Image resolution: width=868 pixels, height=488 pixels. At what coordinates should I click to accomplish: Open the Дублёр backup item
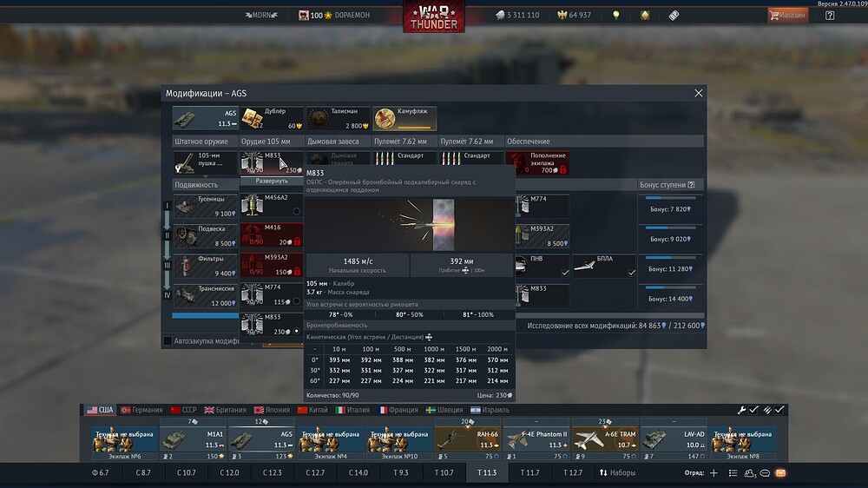click(x=272, y=118)
